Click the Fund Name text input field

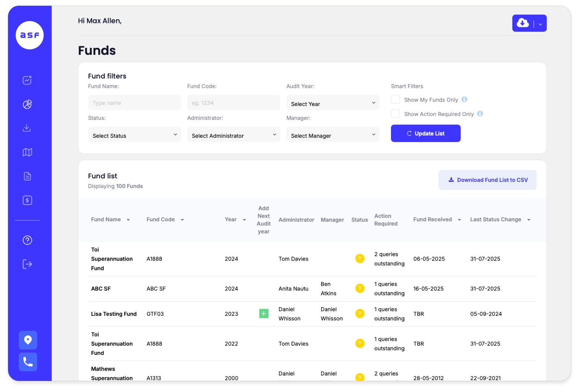tap(134, 103)
